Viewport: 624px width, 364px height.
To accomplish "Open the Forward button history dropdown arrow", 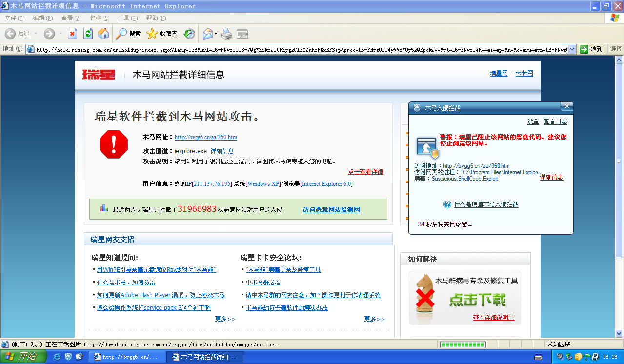I will click(60, 33).
